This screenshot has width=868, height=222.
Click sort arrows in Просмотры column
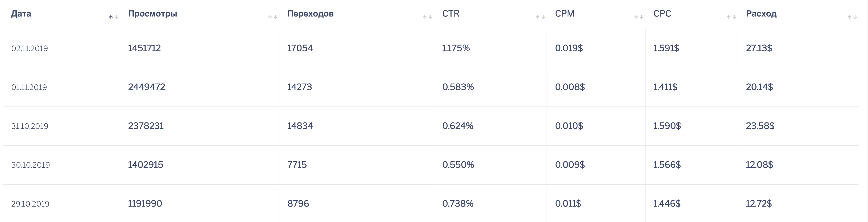(x=272, y=17)
